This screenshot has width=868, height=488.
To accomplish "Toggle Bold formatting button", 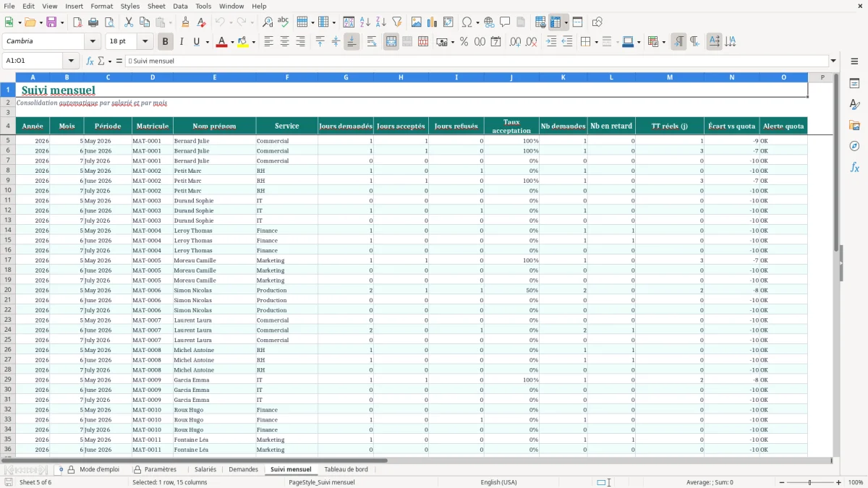I will coord(165,42).
